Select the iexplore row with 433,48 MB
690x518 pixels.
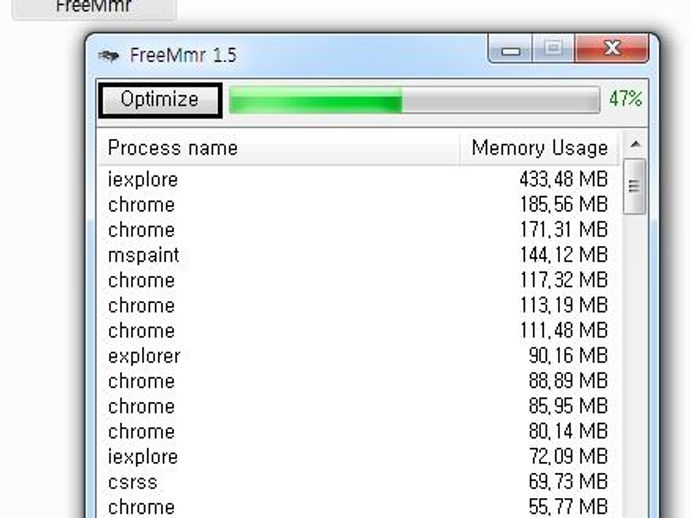[359, 180]
